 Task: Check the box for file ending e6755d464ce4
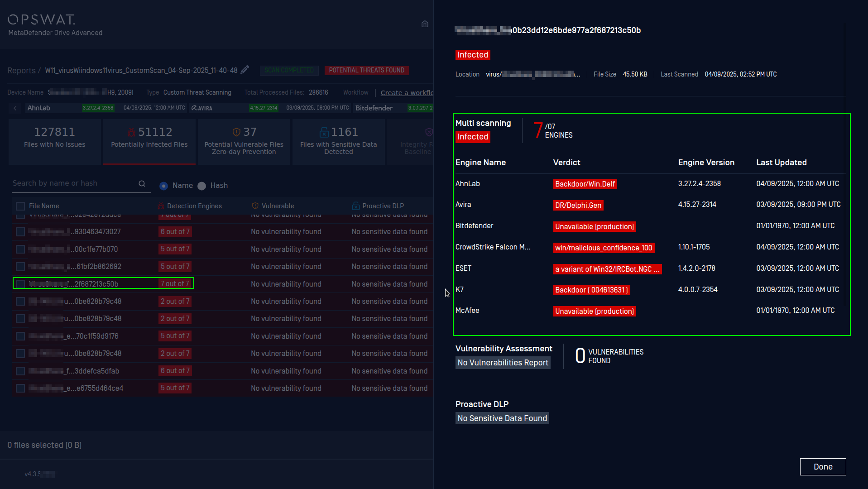(20, 388)
